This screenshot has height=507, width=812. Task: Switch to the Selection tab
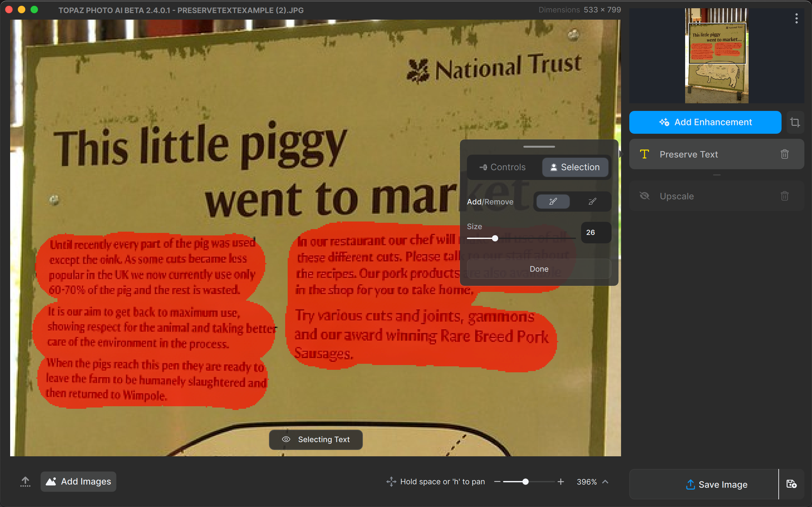pyautogui.click(x=575, y=168)
